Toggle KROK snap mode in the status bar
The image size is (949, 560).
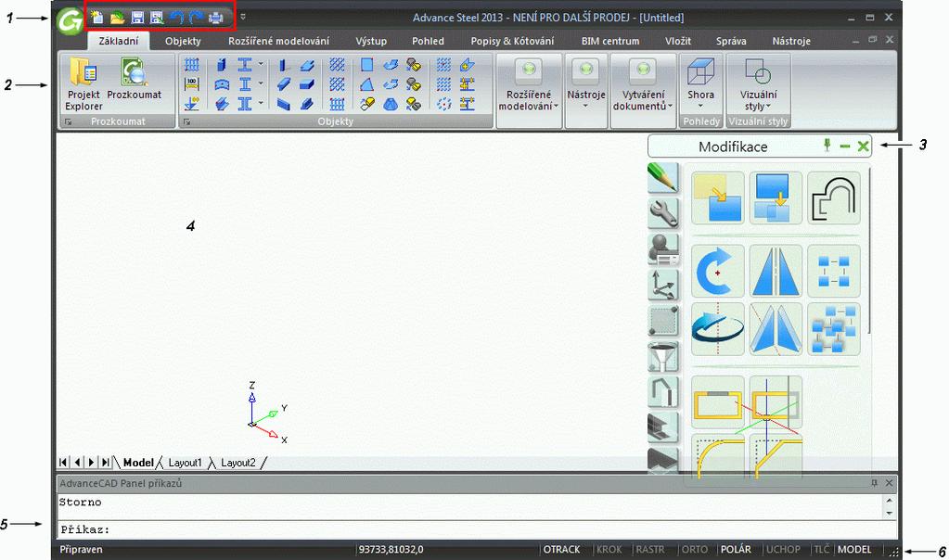pyautogui.click(x=609, y=550)
